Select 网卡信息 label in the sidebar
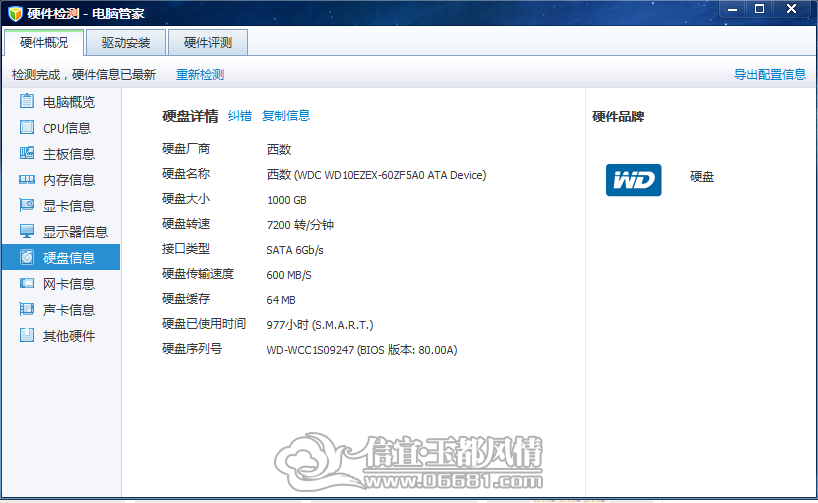This screenshot has width=818, height=503. (69, 284)
